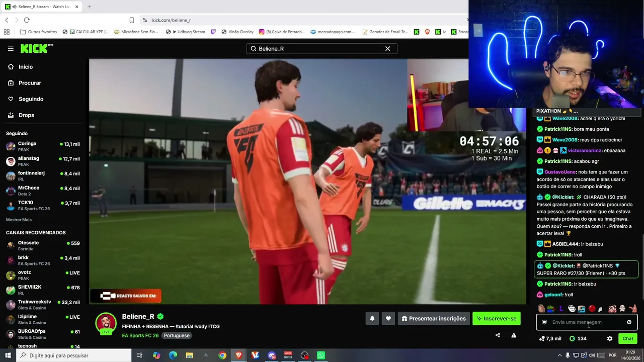Image resolution: width=644 pixels, height=362 pixels.
Task: Open recommended channel Iziprime
Action: (43, 319)
